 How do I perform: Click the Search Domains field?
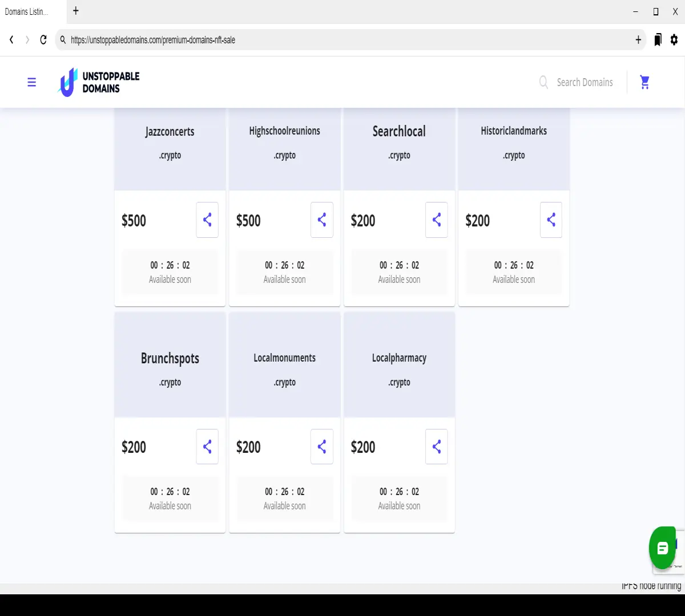coord(577,82)
